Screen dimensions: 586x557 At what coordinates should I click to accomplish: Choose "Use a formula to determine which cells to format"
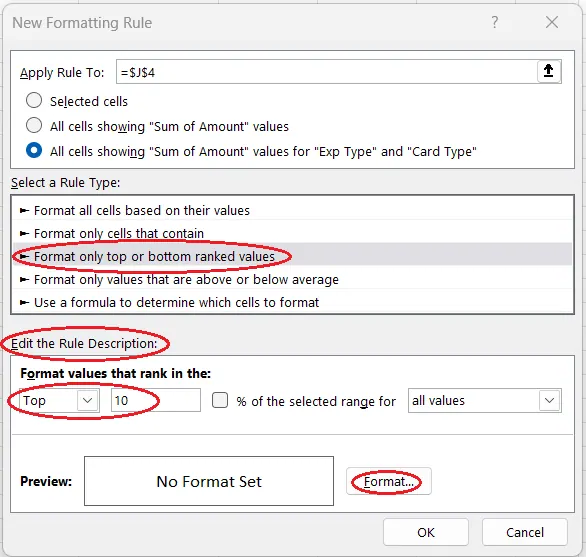click(292, 302)
